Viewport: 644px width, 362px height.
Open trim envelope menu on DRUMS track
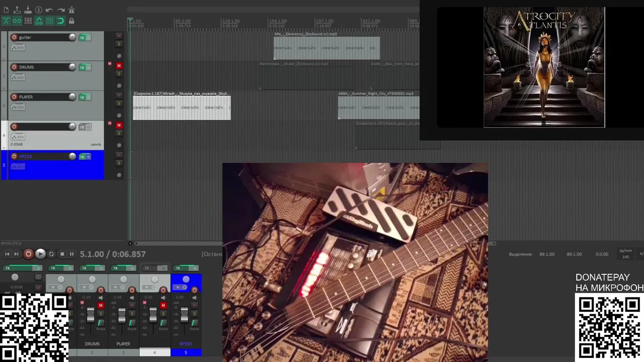[18, 77]
